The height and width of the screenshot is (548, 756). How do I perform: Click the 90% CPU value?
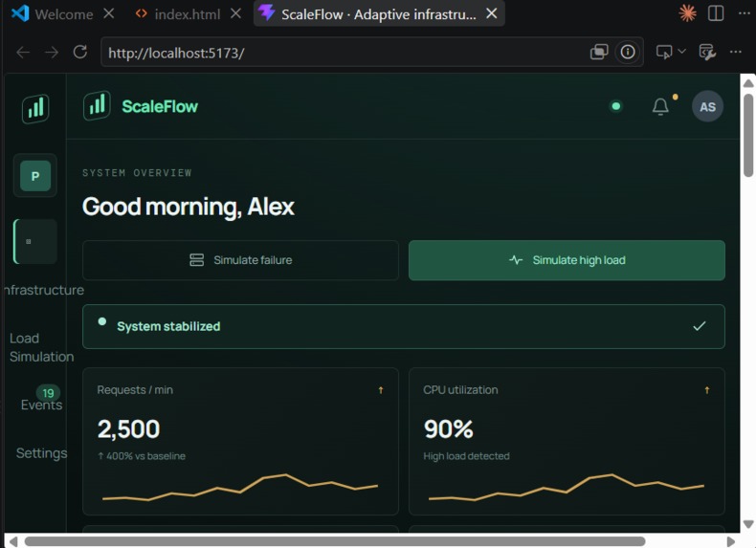[449, 429]
